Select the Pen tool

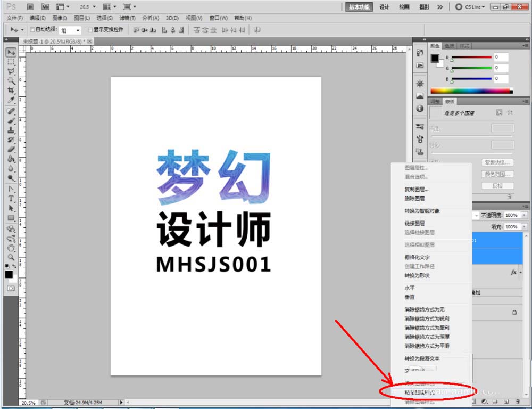point(11,187)
